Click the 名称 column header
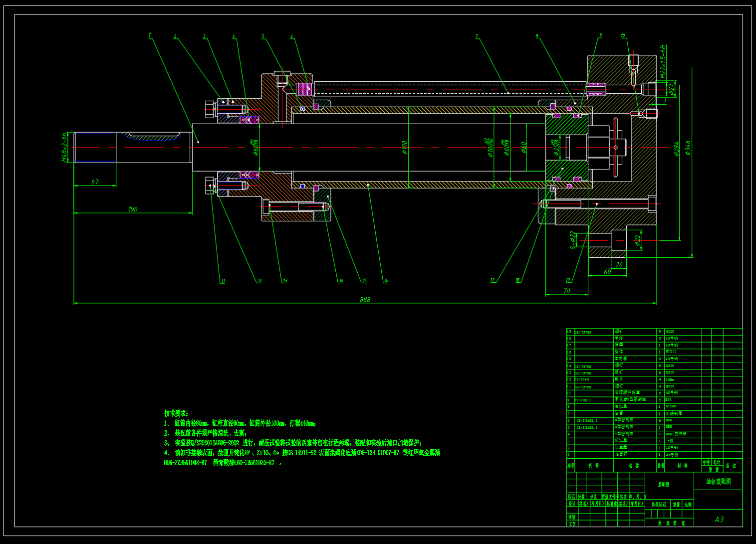 [x=634, y=466]
